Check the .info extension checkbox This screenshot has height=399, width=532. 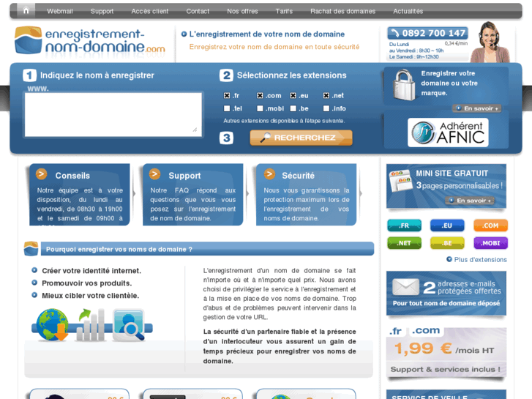pos(326,108)
